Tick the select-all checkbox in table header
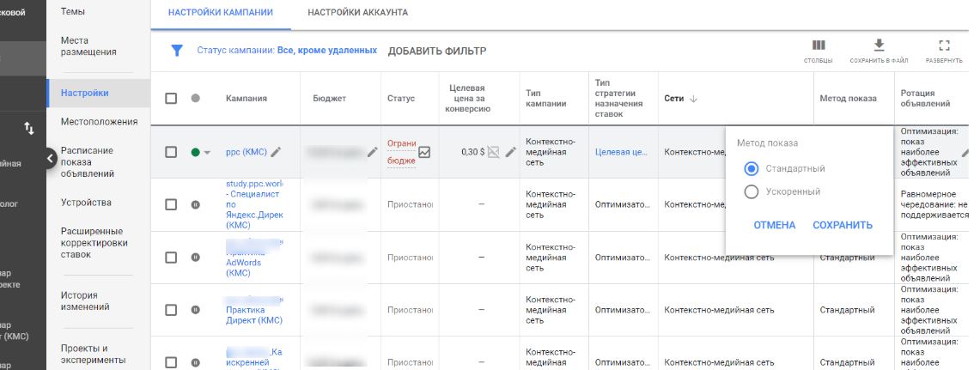The width and height of the screenshot is (980, 370). coord(171,99)
